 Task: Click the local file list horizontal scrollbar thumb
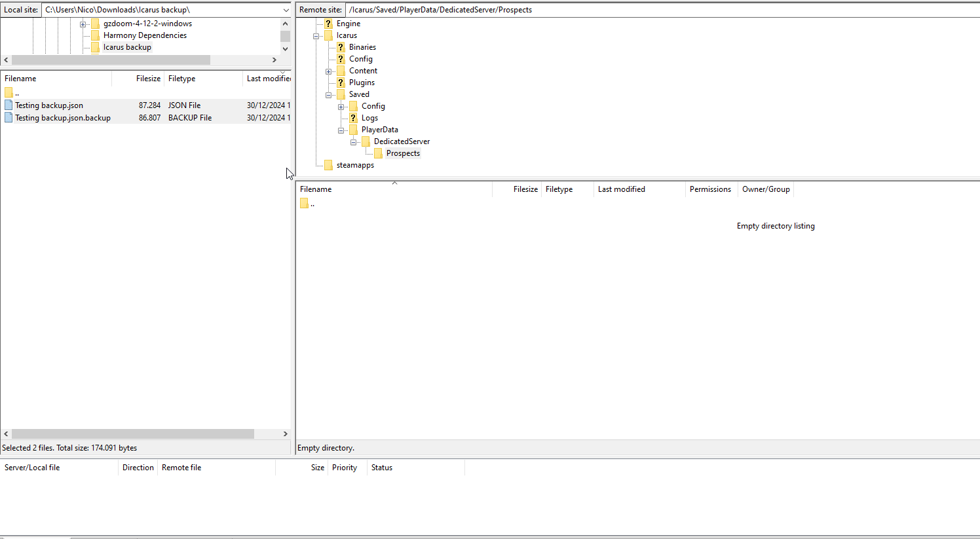pyautogui.click(x=133, y=434)
